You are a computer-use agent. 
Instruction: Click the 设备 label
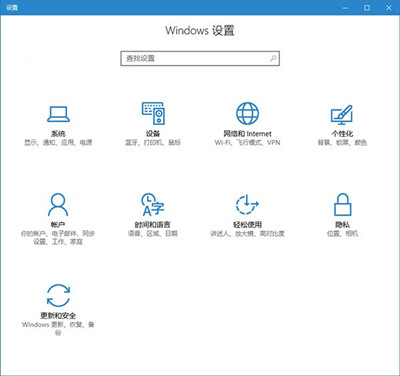[153, 134]
